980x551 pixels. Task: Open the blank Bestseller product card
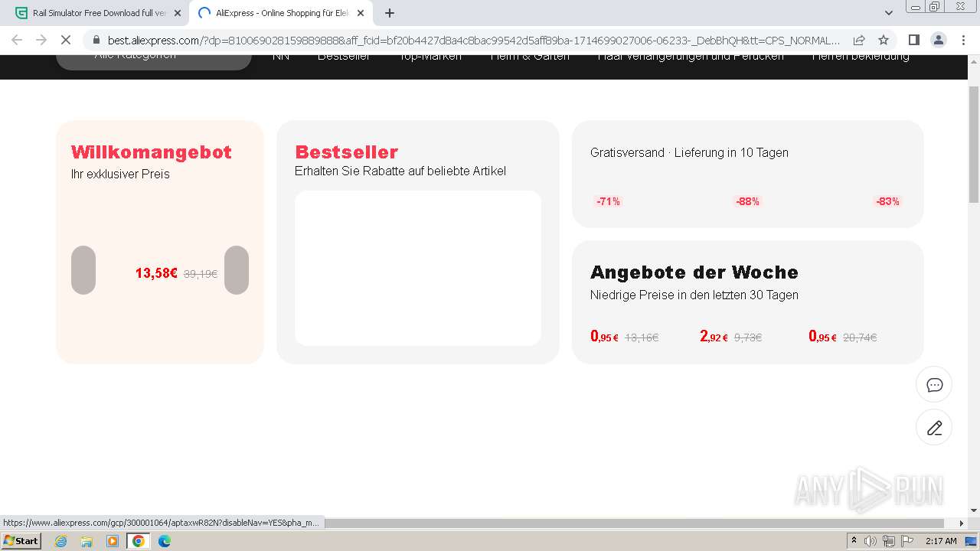418,268
